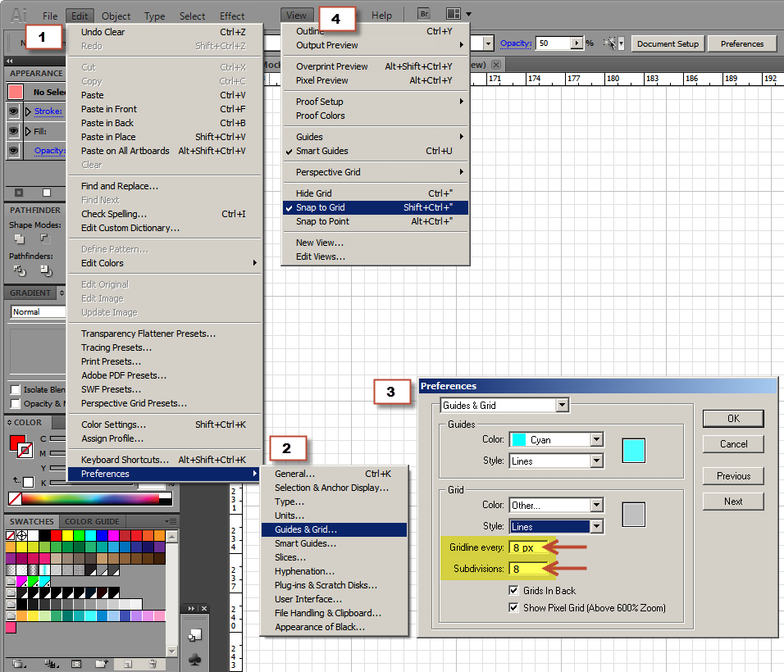Click the Divide pathfinder icon
The width and height of the screenshot is (784, 672).
pos(20,270)
